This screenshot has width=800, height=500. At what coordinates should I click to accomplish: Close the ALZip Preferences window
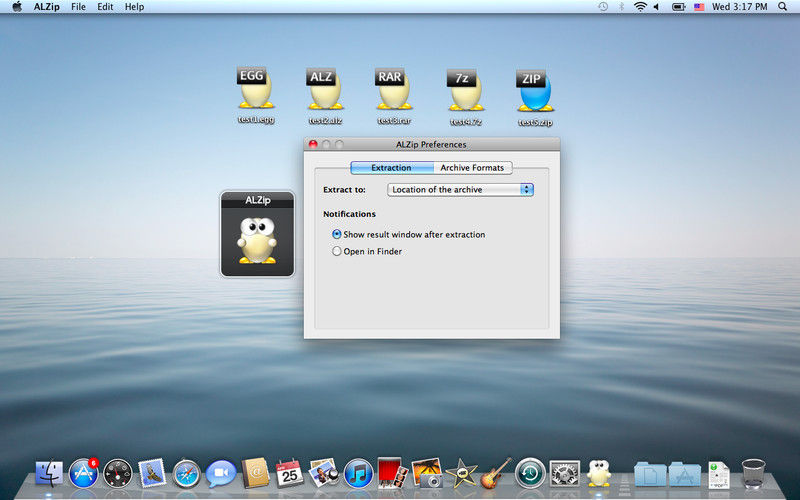(313, 144)
